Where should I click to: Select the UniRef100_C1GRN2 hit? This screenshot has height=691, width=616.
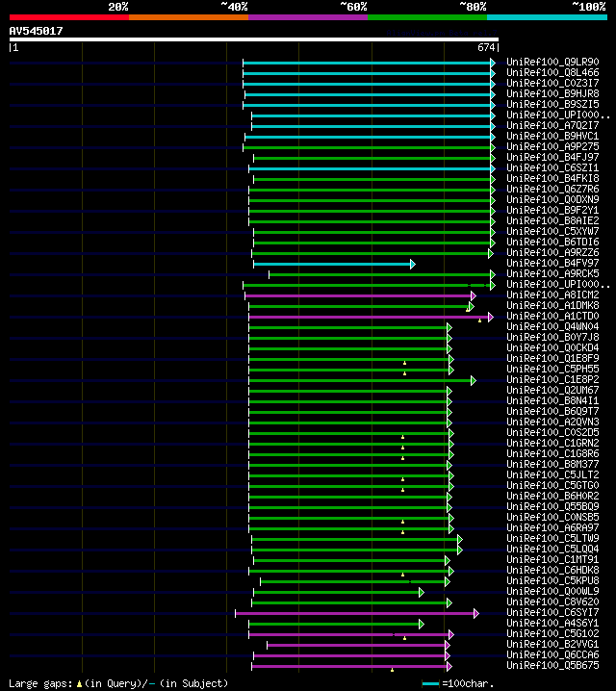552,443
